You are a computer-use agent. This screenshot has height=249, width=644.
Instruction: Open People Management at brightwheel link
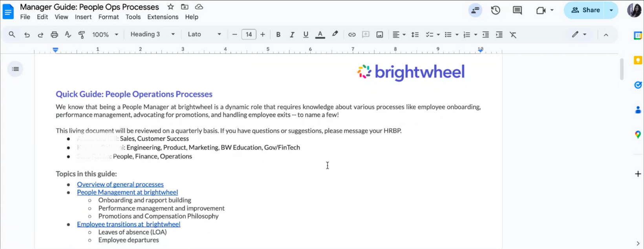(x=127, y=192)
